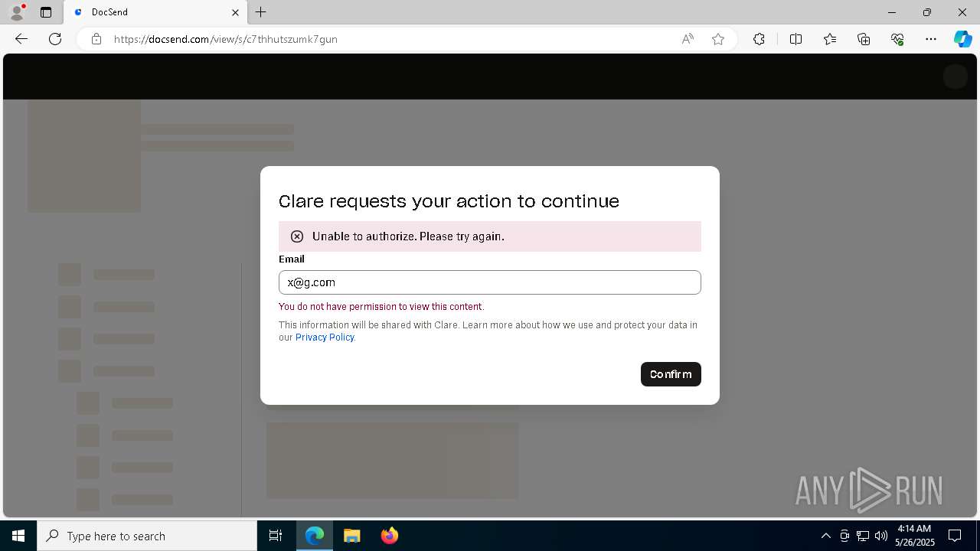The height and width of the screenshot is (551, 980).
Task: Open a new browser tab
Action: (261, 12)
